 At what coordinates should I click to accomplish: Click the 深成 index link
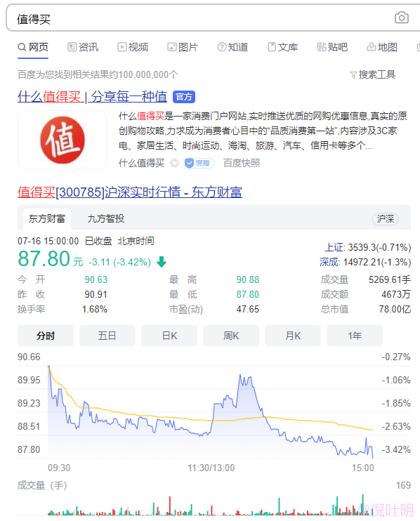pyautogui.click(x=329, y=262)
